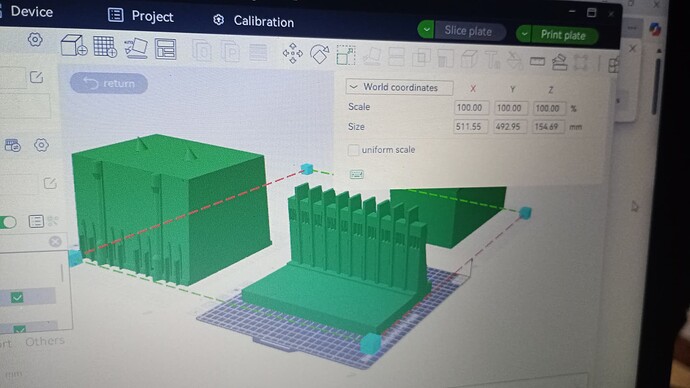
Task: Activate the Scale tool icon
Action: [x=346, y=55]
